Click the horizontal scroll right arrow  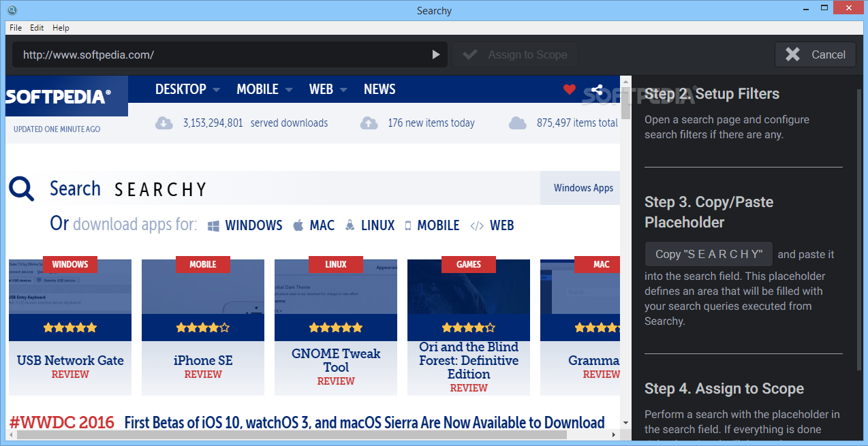614,434
